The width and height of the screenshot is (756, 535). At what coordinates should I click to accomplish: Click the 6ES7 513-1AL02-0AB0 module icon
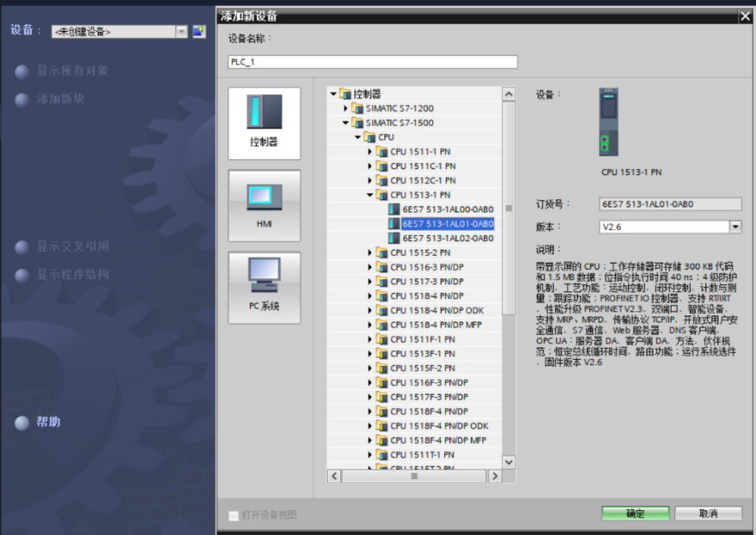[x=393, y=239]
